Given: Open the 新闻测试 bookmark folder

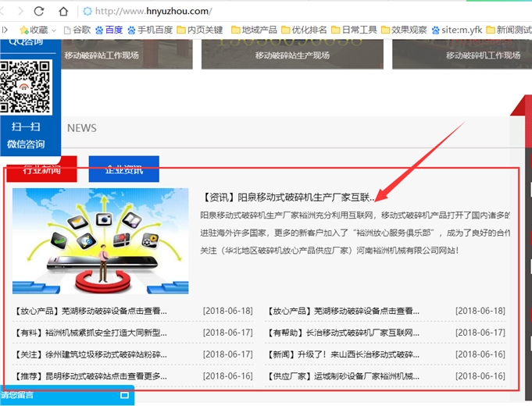Looking at the screenshot, I should (509, 30).
